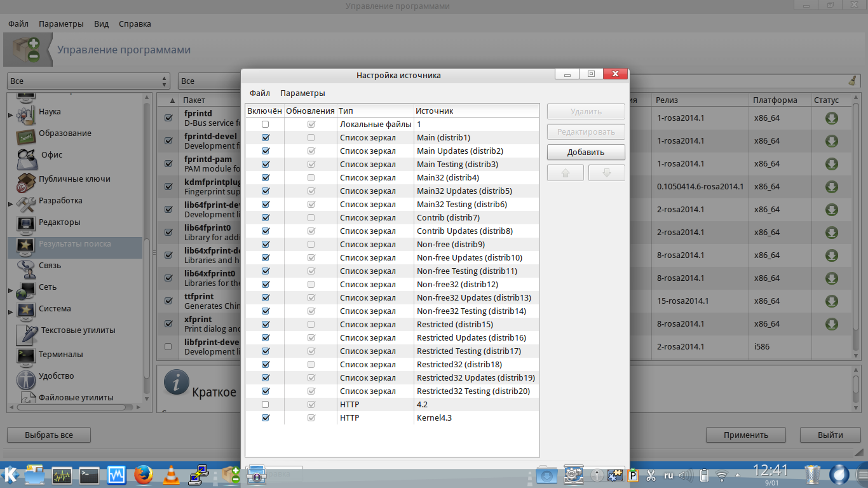The image size is (868, 488).
Task: Expand the Разработка category tree
Action: 10,204
